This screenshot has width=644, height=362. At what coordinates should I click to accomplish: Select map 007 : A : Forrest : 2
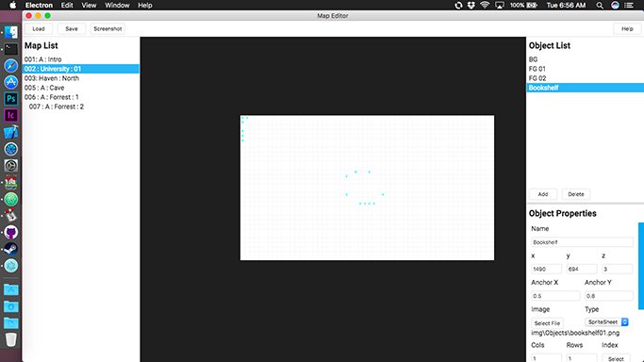tap(81, 107)
